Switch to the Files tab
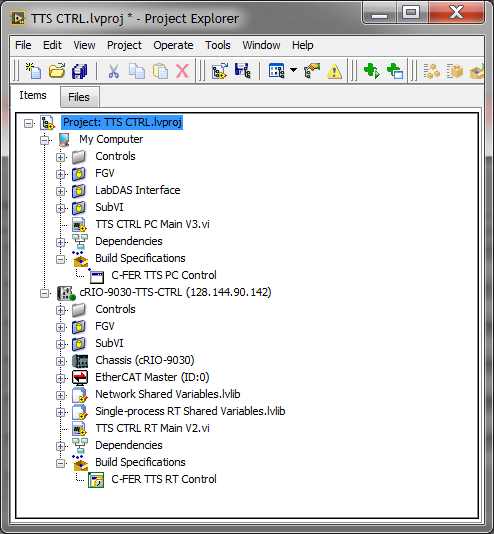This screenshot has width=494, height=534. (x=79, y=97)
